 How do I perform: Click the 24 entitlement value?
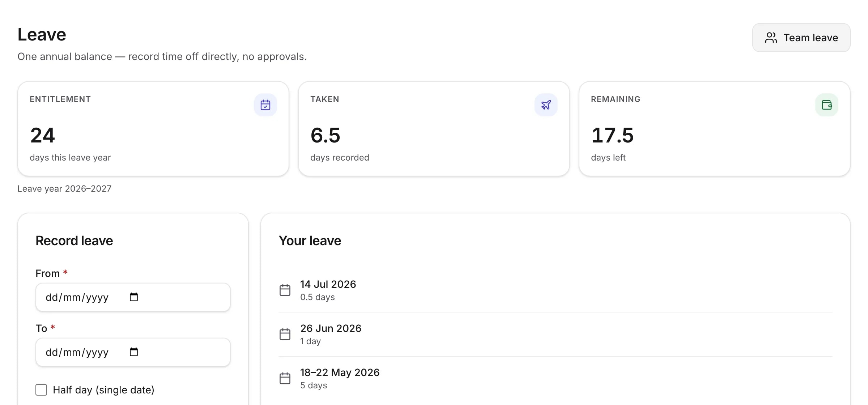tap(42, 135)
